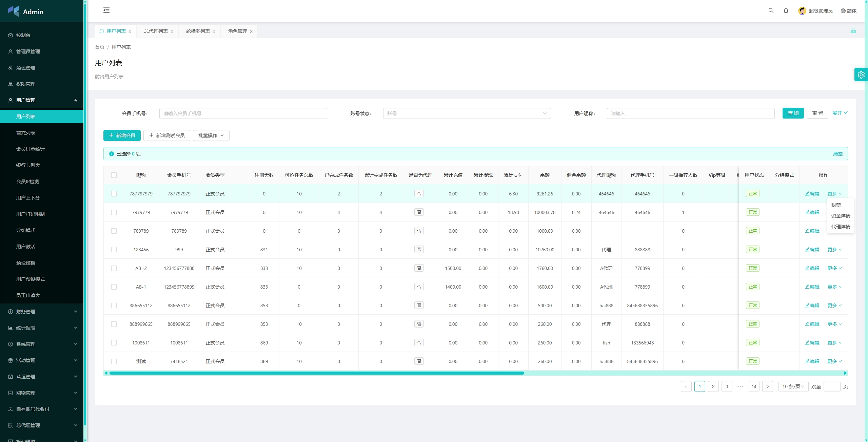Click edit pencil for user 789789

pyautogui.click(x=812, y=231)
